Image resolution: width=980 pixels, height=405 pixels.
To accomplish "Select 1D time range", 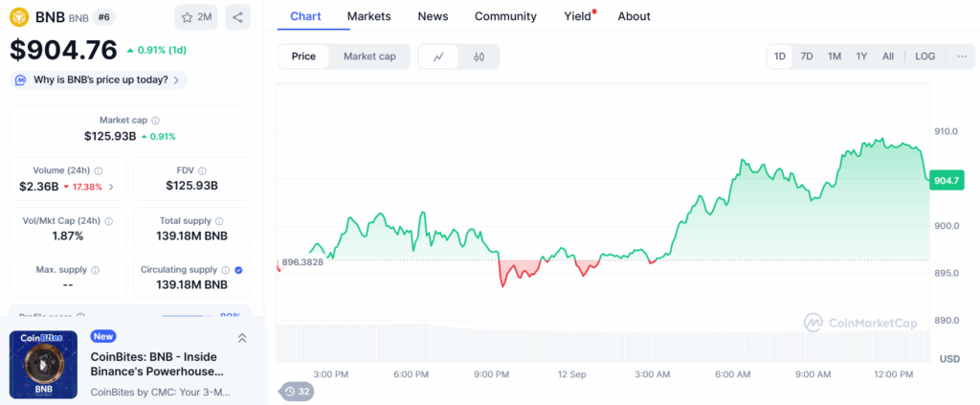I will coord(780,56).
